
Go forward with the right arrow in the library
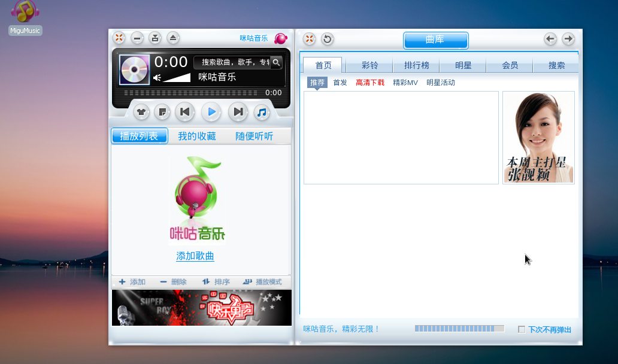(x=568, y=38)
